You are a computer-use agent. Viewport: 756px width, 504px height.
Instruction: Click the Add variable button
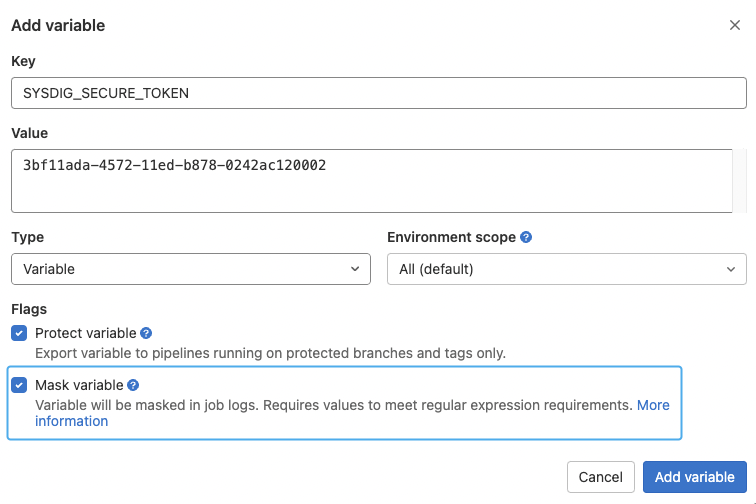694,477
